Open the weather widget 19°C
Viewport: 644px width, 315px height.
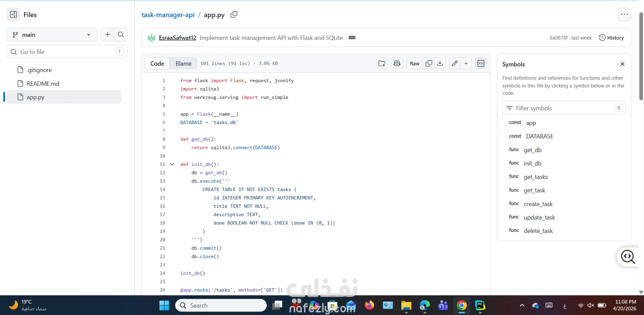coord(28,305)
